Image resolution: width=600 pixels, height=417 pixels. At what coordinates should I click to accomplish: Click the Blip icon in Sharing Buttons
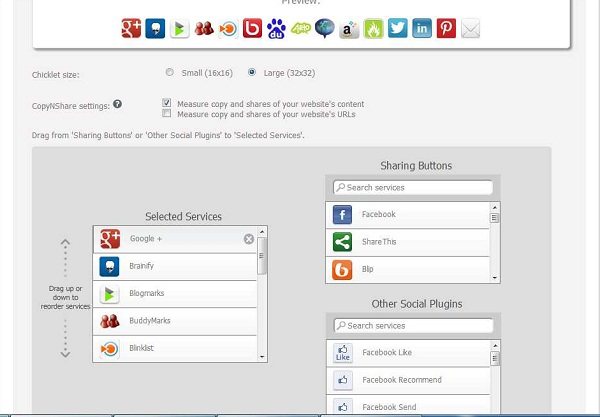tap(342, 270)
